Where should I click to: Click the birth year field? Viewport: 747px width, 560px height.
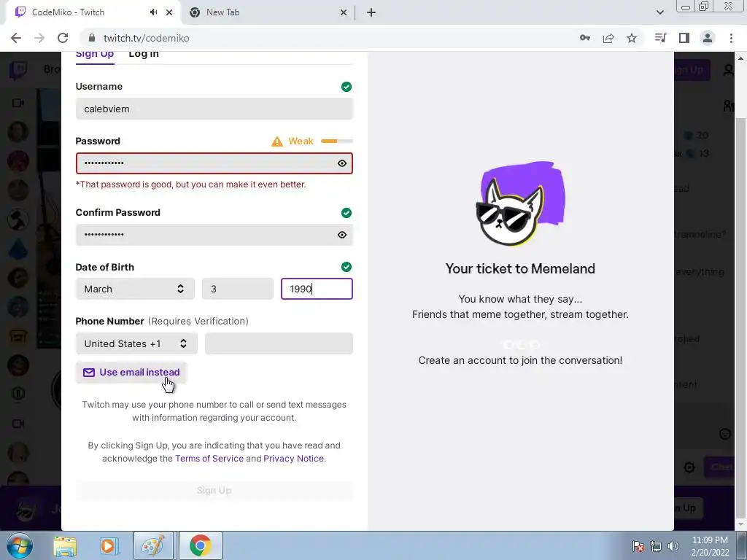317,289
